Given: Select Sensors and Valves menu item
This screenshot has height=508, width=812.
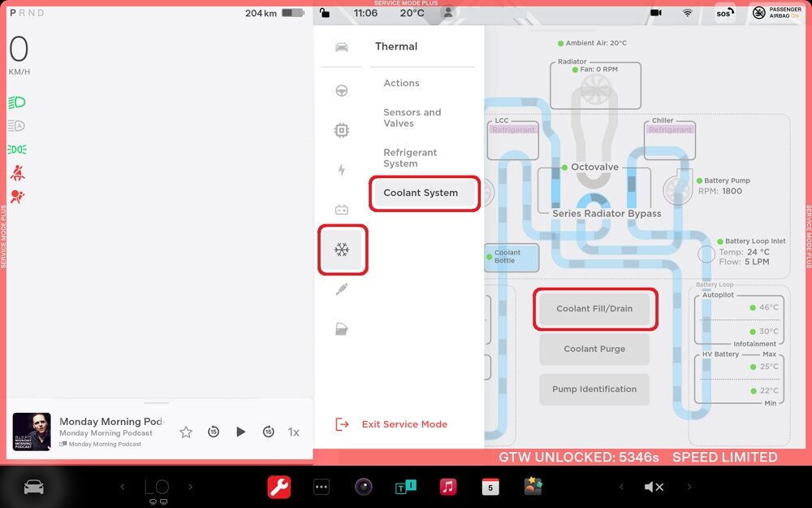Looking at the screenshot, I should pos(412,118).
